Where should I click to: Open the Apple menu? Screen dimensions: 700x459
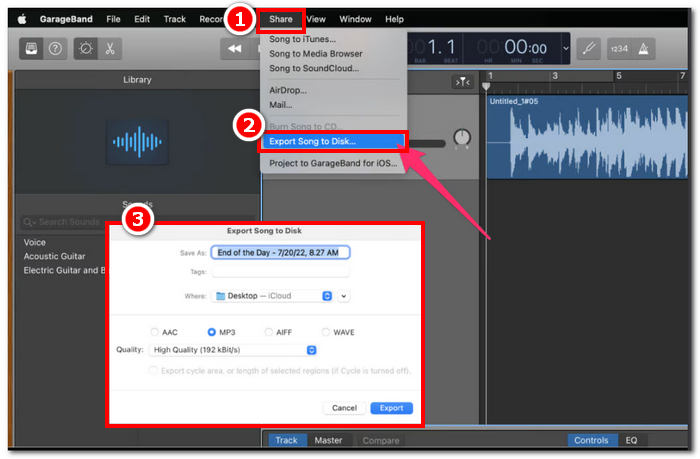(22, 19)
